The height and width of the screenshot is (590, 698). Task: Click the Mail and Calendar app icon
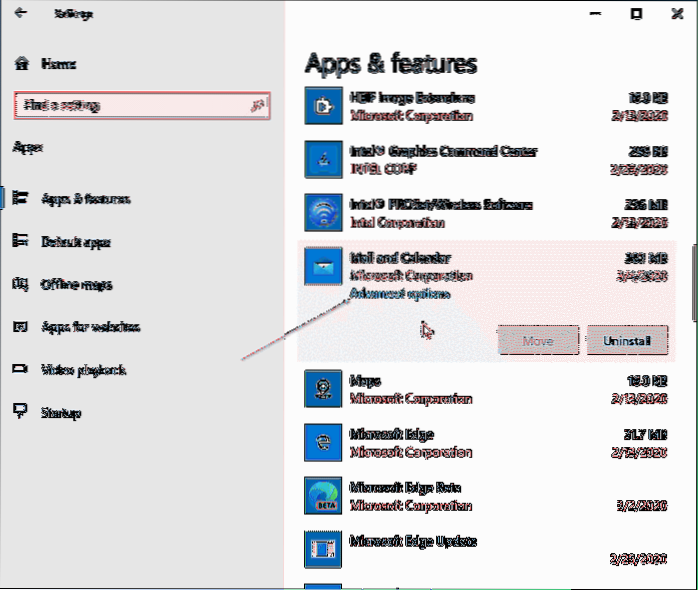324,267
